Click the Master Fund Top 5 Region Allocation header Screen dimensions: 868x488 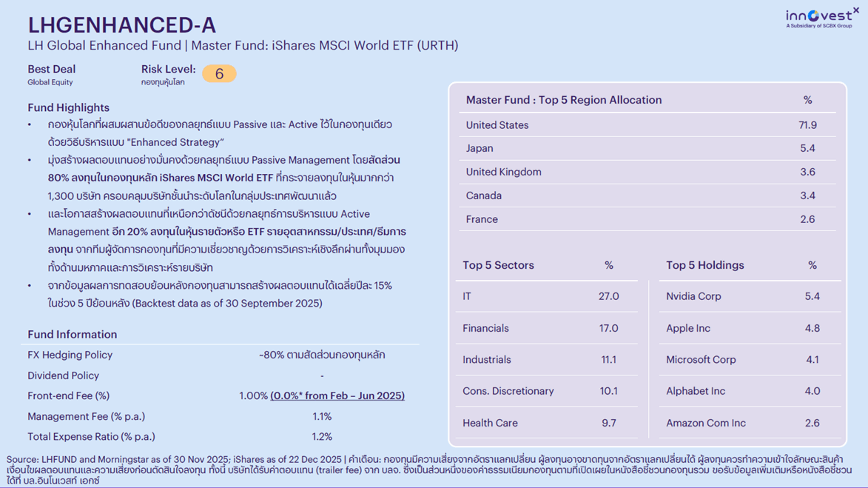point(564,100)
